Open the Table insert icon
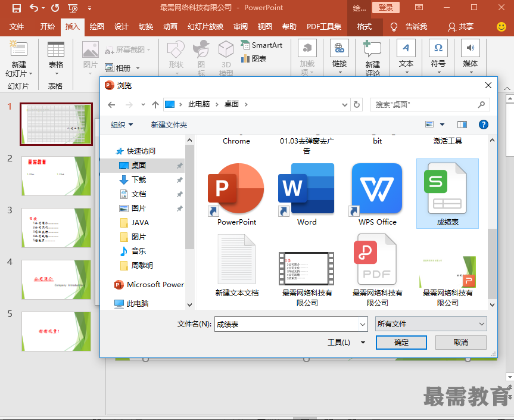Viewport: 514px width, 420px height. (56, 49)
